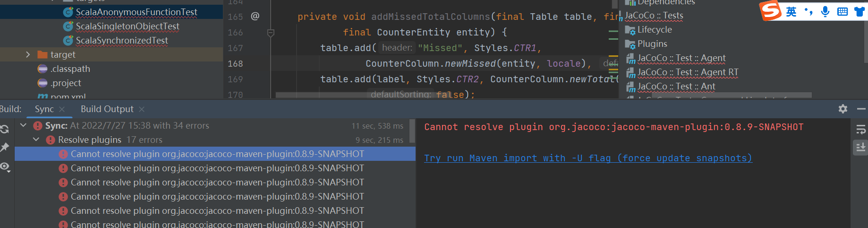Collapse the Resolve plugins node
Screen dimensions: 868x228
click(36, 140)
